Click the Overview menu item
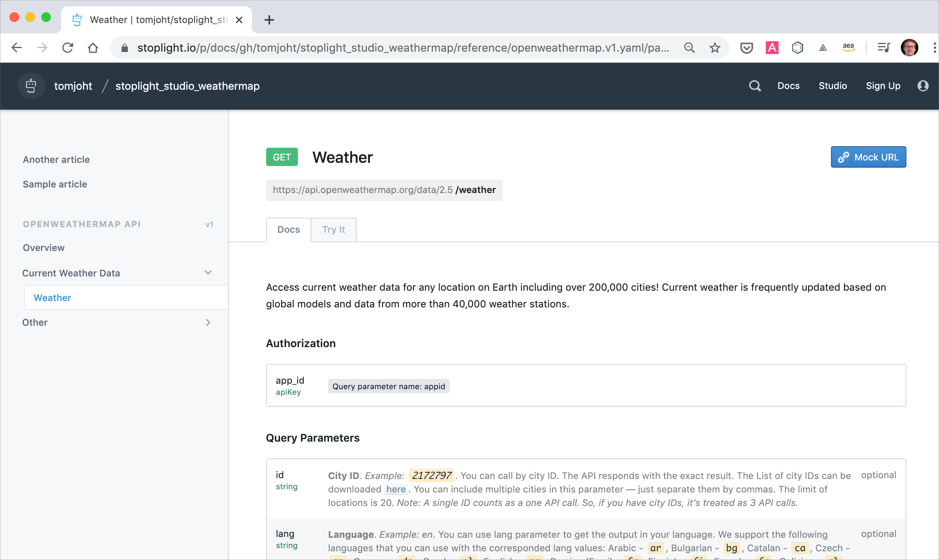Viewport: 939px width, 560px height. coord(43,247)
